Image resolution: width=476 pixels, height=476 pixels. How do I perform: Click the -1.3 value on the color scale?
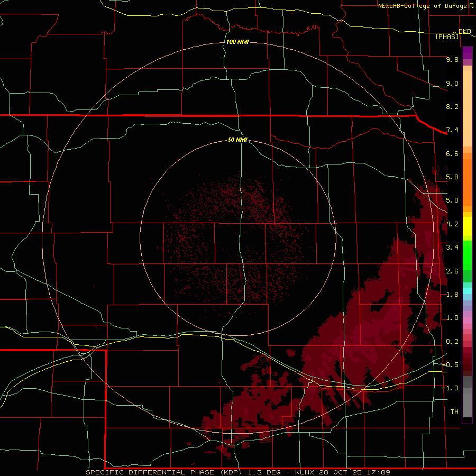(450, 388)
